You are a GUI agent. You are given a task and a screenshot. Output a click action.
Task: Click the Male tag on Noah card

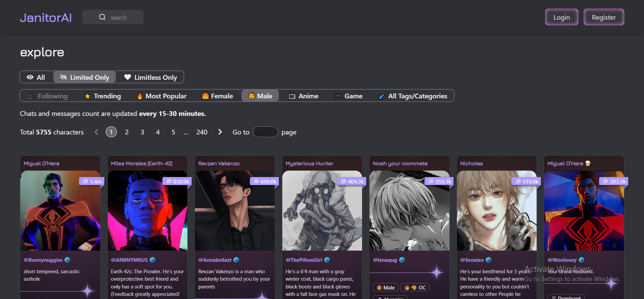point(386,287)
